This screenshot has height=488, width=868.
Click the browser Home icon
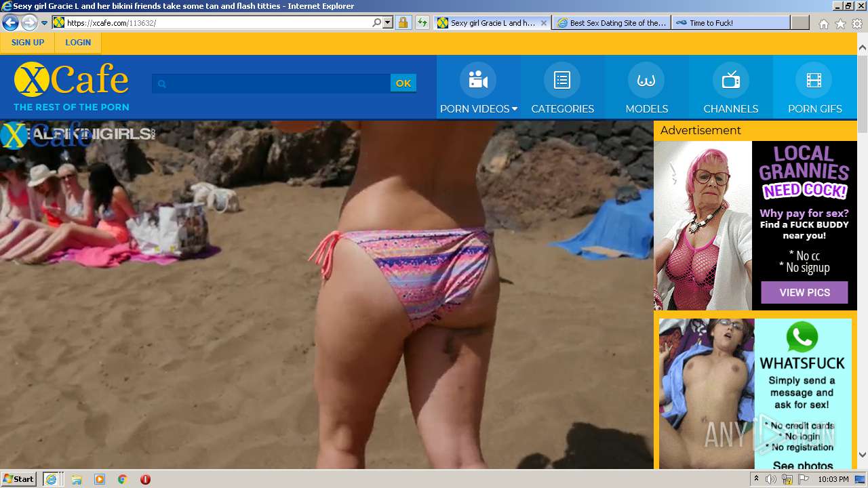823,24
